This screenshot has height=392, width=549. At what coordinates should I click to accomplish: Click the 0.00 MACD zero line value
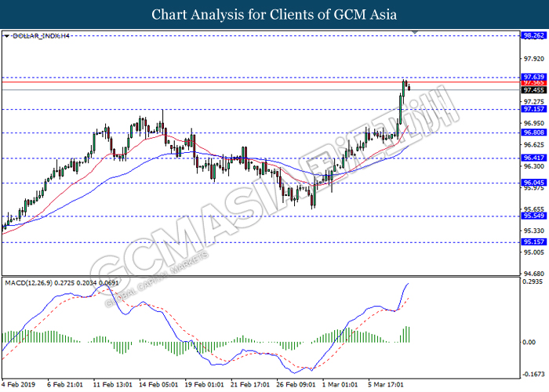[x=529, y=342]
